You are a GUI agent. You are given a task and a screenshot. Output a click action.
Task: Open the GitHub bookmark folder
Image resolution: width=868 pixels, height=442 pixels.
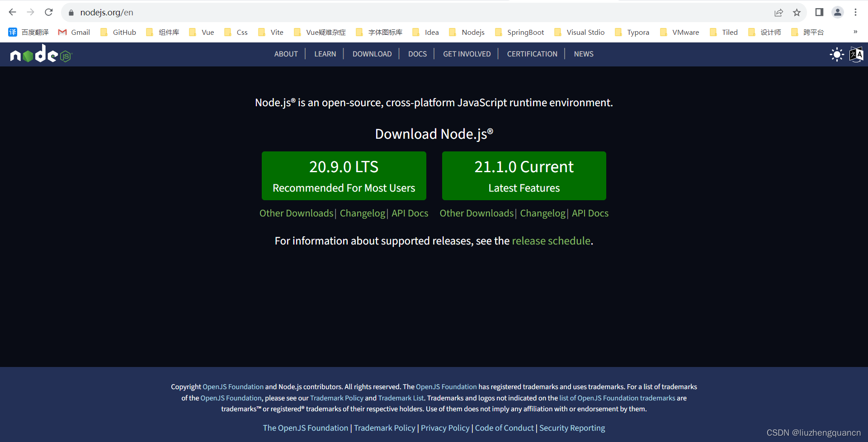(118, 32)
